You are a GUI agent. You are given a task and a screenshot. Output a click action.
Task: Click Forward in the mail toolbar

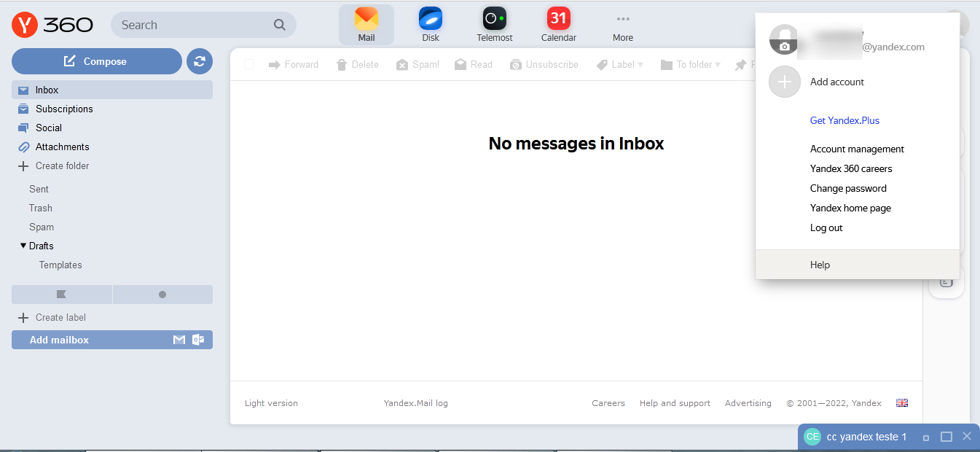point(294,64)
